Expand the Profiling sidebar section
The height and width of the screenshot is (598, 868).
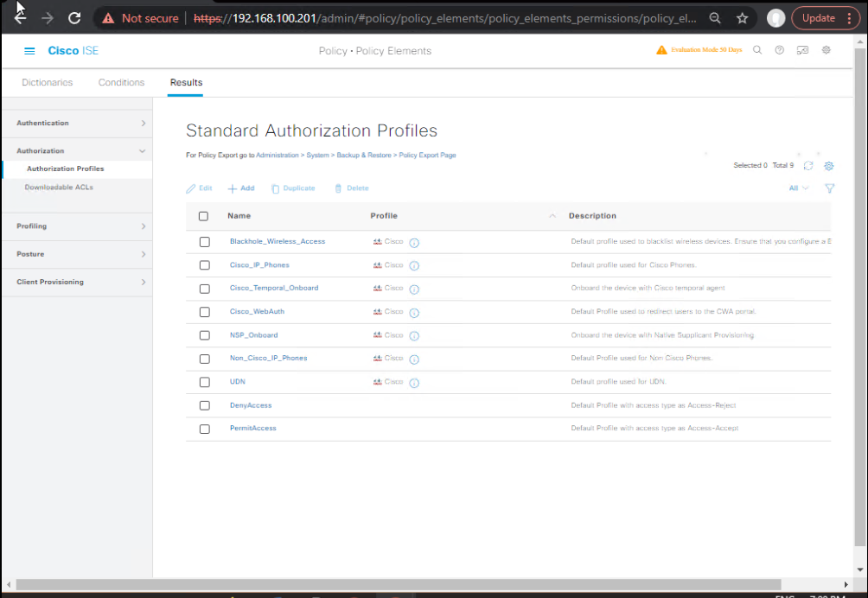tap(144, 226)
